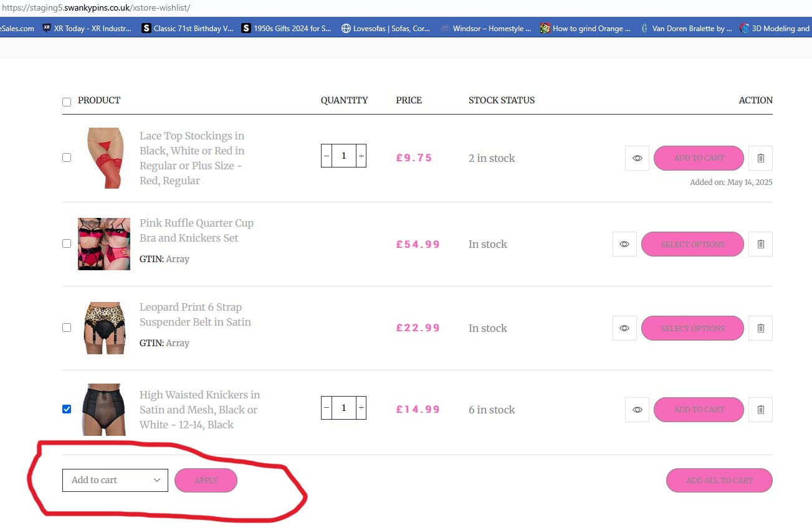Open Windsor Homestyle bookmark

(x=485, y=28)
